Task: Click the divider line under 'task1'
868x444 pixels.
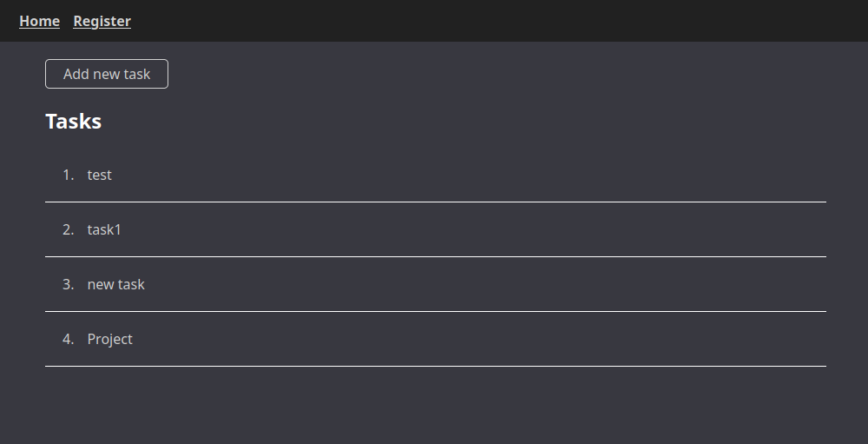Action: coord(434,256)
